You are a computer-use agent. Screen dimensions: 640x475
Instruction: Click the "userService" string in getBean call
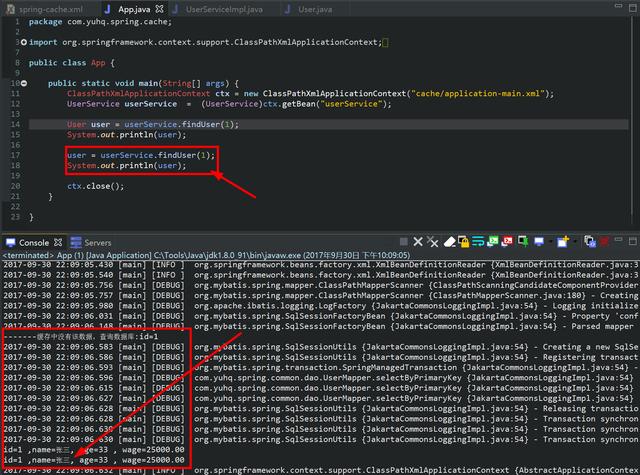point(351,104)
